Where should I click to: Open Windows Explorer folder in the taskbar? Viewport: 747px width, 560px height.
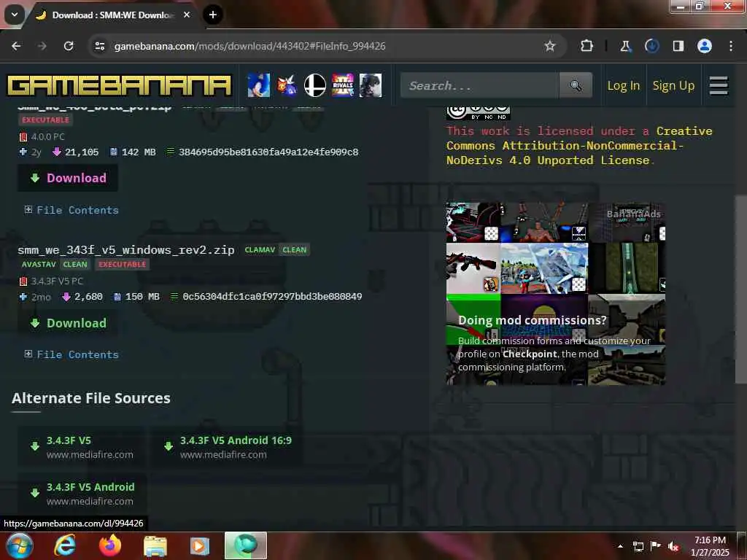pos(155,546)
